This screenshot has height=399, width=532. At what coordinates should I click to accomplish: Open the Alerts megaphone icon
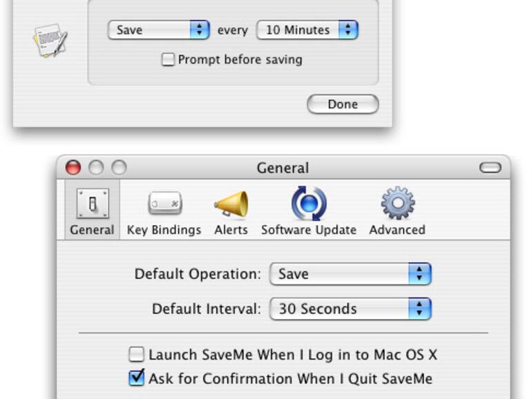click(x=231, y=204)
